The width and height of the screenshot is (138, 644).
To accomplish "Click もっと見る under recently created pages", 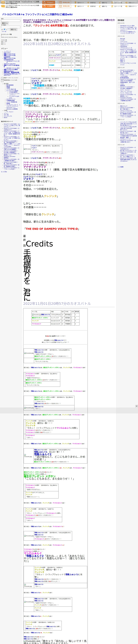I will [4, 172].
